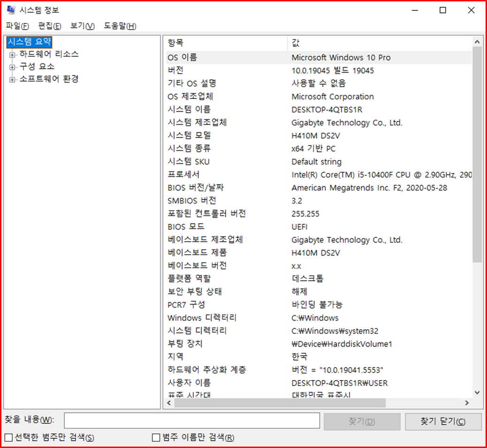Screen dimensions: 487x448
Task: Click the 찾기 닫기(C) button
Action: (443, 421)
